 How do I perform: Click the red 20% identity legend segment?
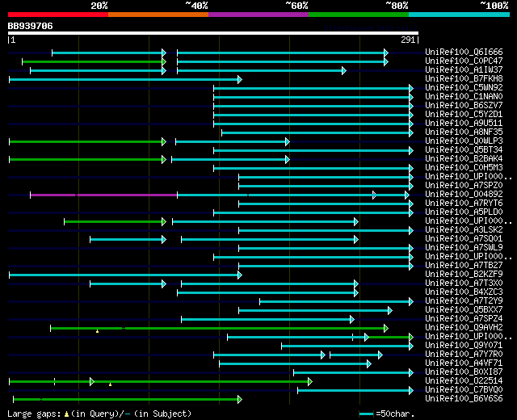click(x=58, y=15)
